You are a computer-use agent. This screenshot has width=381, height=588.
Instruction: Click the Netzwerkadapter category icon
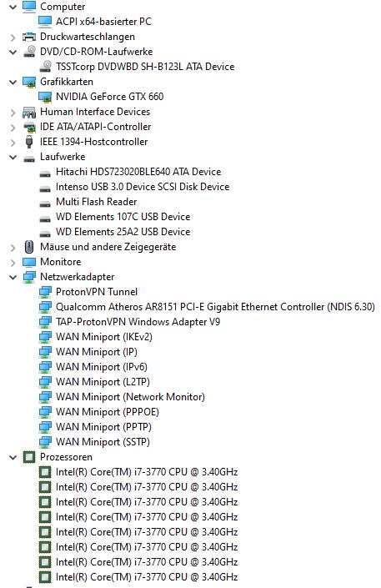pos(29,277)
